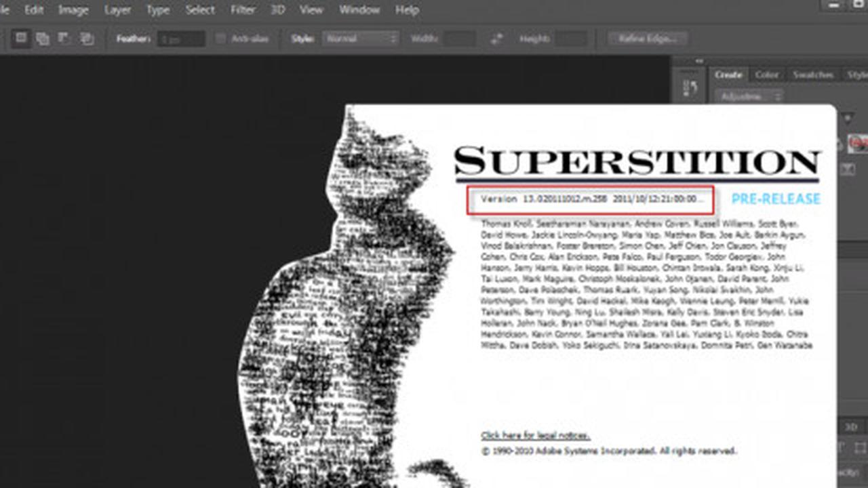The width and height of the screenshot is (868, 488).
Task: Switch to the Swatches panel tab
Action: pos(813,75)
